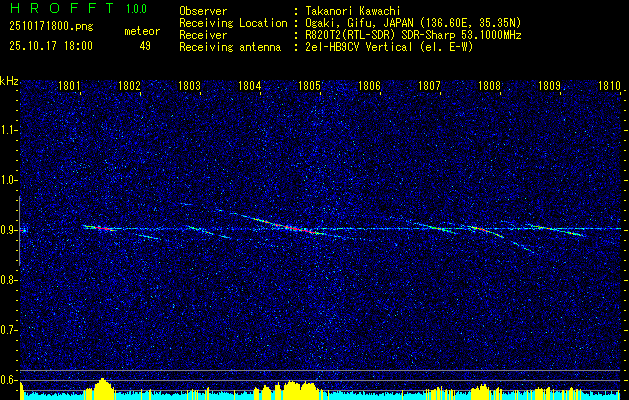This screenshot has width=629, height=400.
Task: Click the receiving location Ogaki, Gifu, JAPAN
Action: tap(413, 23)
